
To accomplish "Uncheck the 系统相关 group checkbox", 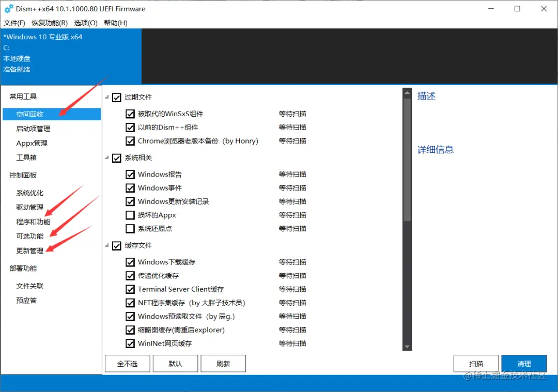I will click(x=117, y=158).
